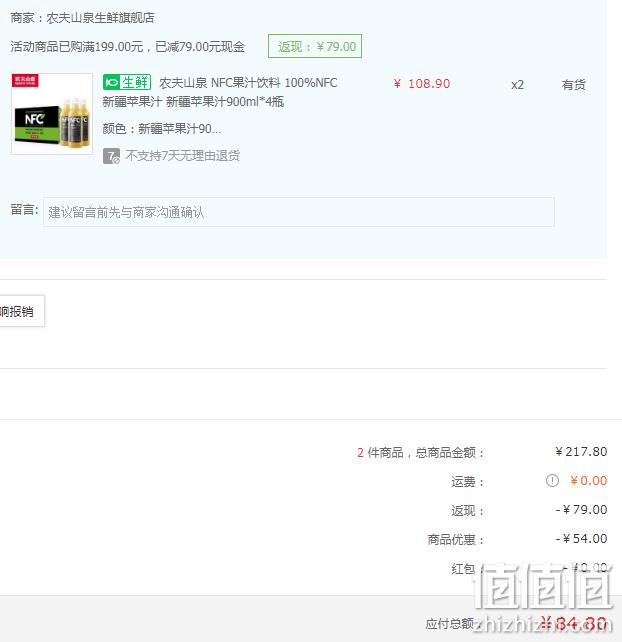Viewport: 622px width, 642px height.
Task: Click the green 生鲜 fresh badge icon
Action: click(127, 82)
